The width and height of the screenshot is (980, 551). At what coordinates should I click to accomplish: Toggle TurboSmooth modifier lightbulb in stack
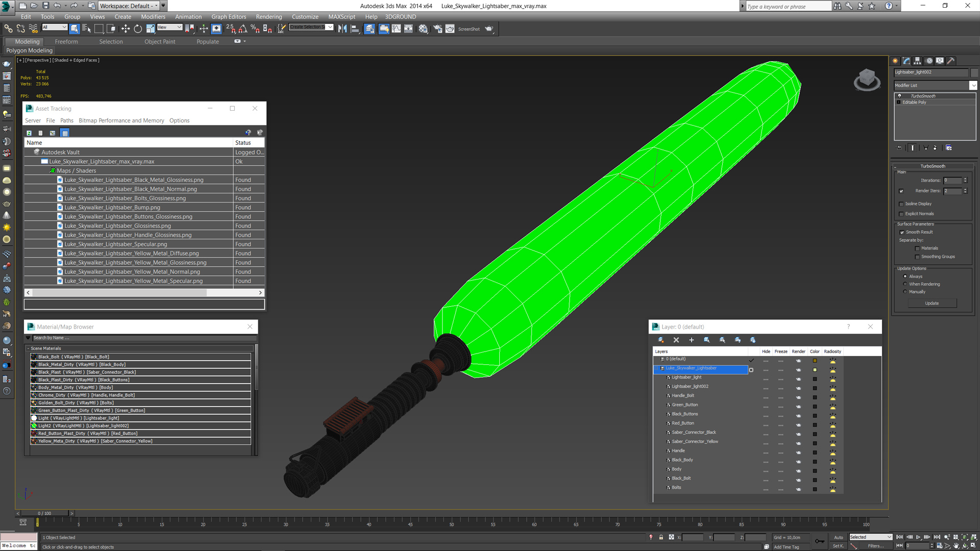(x=899, y=96)
